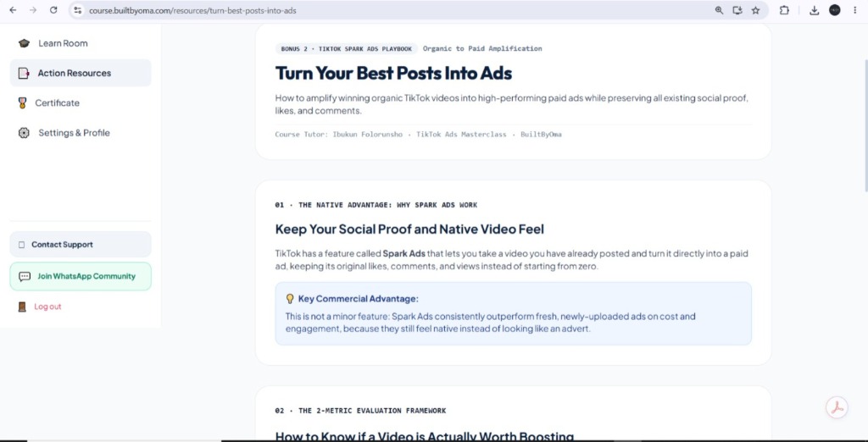868x442 pixels.
Task: Click the Contact Support square icon
Action: 21,245
